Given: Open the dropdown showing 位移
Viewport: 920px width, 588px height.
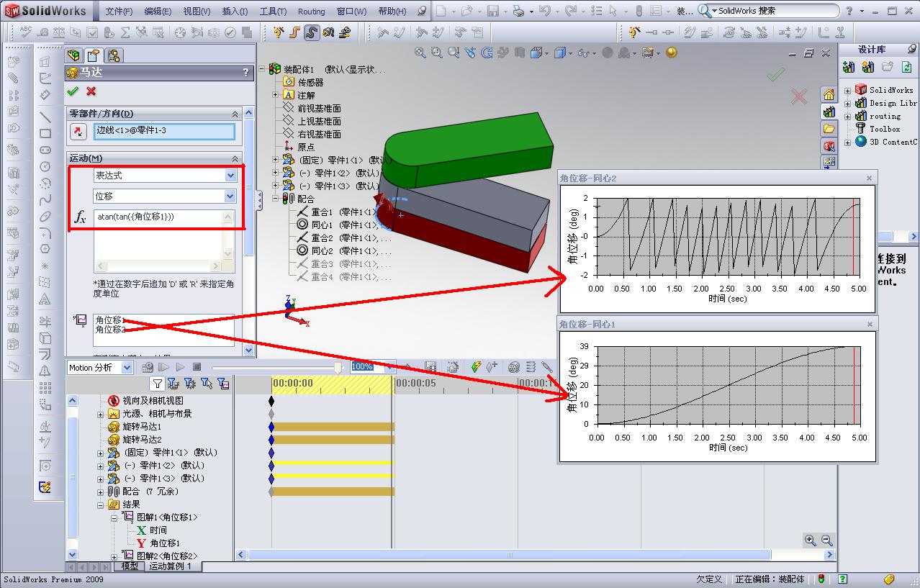Looking at the screenshot, I should pyautogui.click(x=230, y=196).
